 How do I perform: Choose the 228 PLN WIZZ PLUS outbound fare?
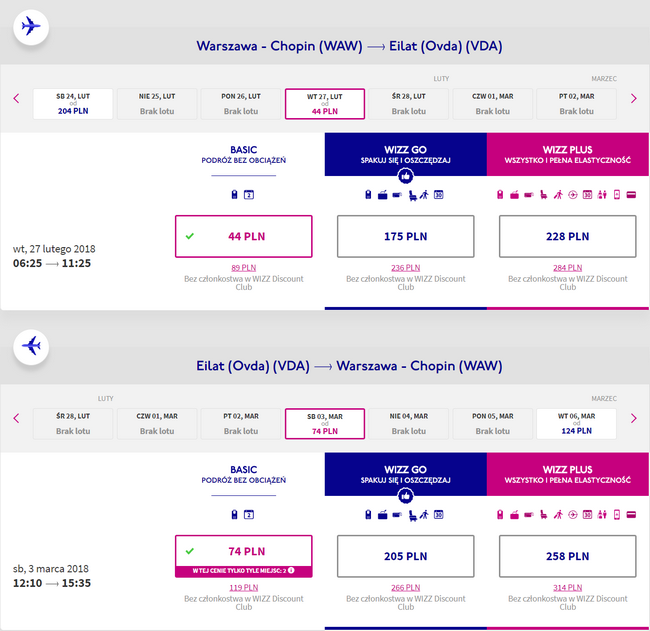click(568, 236)
